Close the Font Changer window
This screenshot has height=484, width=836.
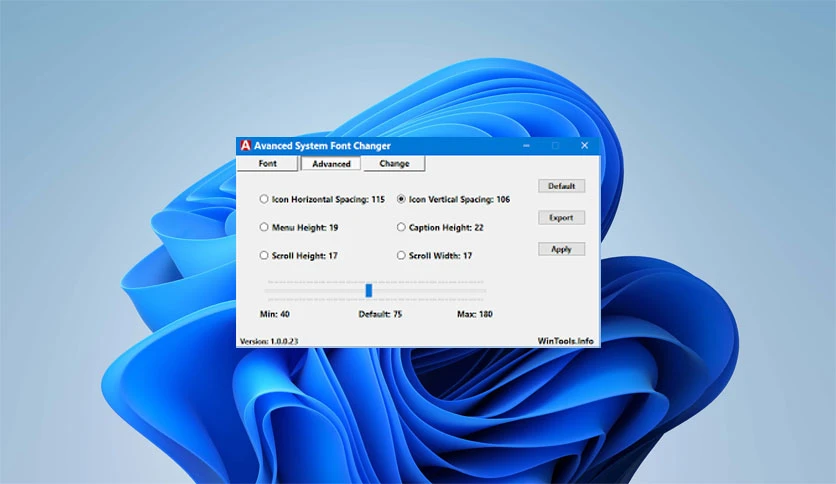click(x=584, y=146)
